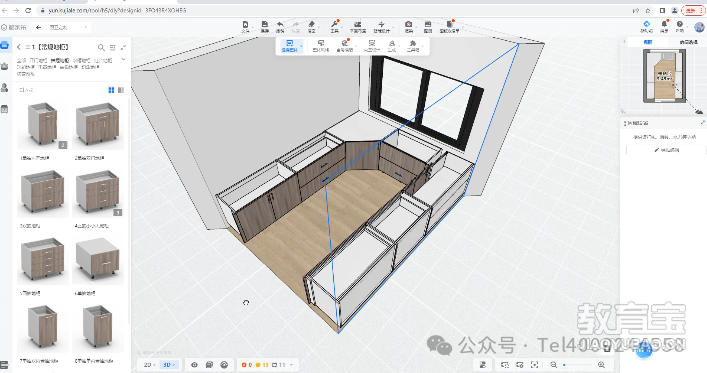Select the wide double-door base cabinet thumbnail
The height and width of the screenshot is (373, 707).
tap(98, 124)
